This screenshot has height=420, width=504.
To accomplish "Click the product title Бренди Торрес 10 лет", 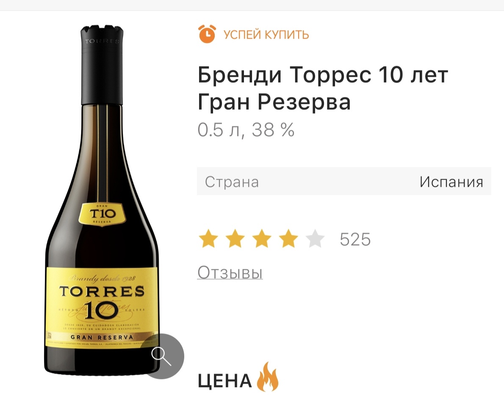I will 323,75.
